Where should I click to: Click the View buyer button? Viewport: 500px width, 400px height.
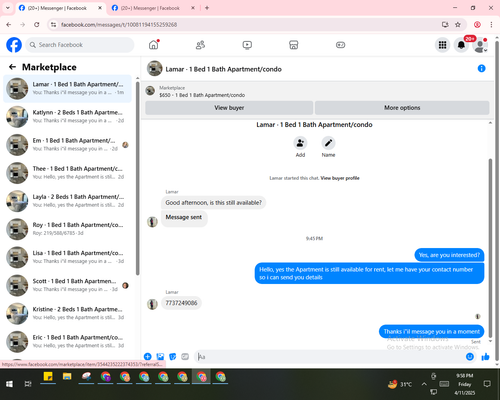click(x=229, y=108)
